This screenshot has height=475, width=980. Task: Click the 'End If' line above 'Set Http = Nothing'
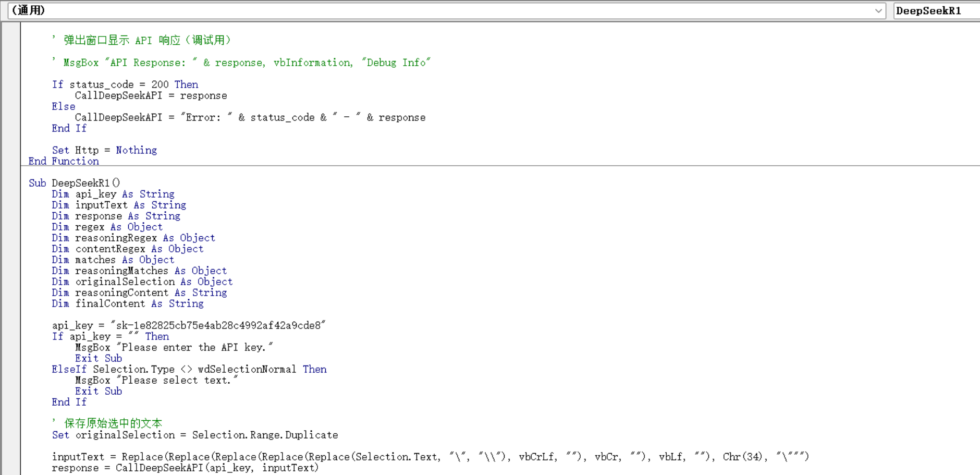(x=69, y=128)
